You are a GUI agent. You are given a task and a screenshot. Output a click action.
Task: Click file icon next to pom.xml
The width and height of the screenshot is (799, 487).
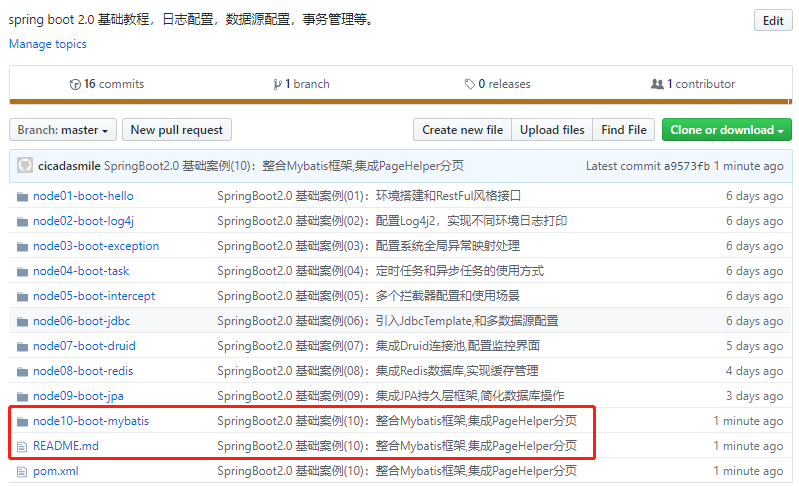pos(21,472)
